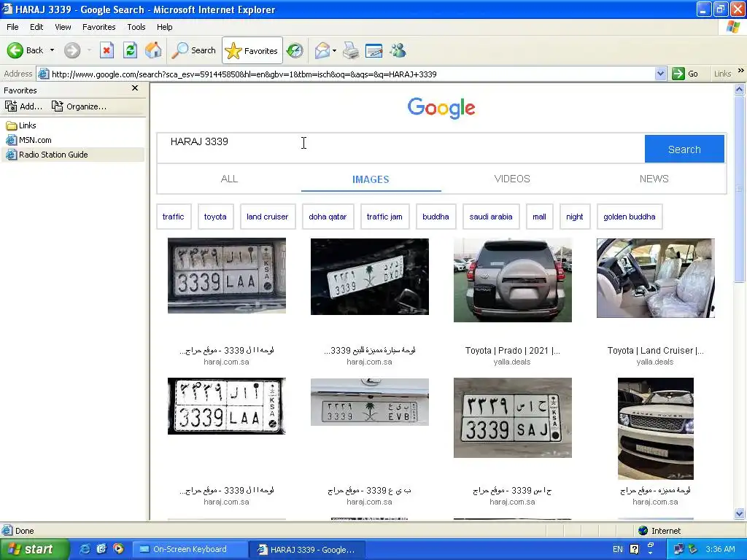Select the saudi arabia filter chip
This screenshot has width=747, height=560.
(491, 217)
